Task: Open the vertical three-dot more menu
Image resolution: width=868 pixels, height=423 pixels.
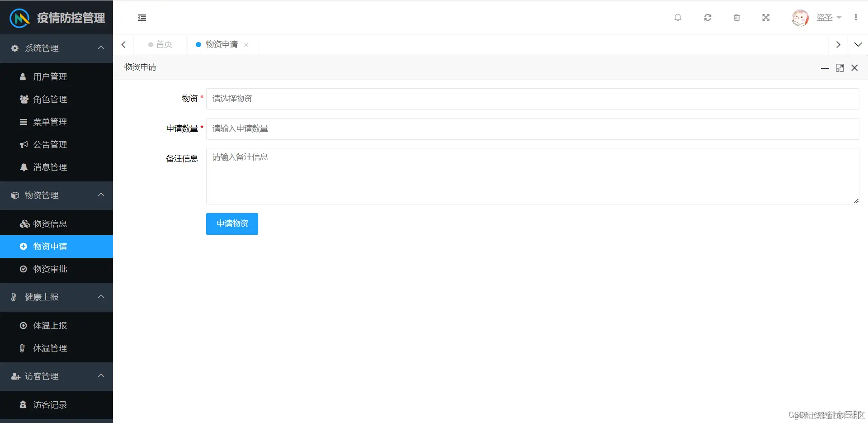Action: click(855, 18)
